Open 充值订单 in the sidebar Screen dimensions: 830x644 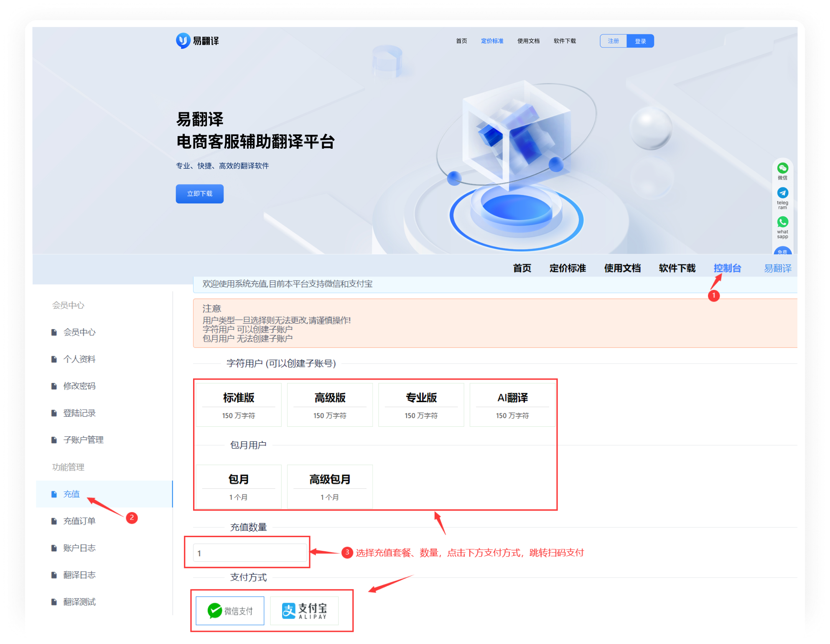click(x=80, y=521)
